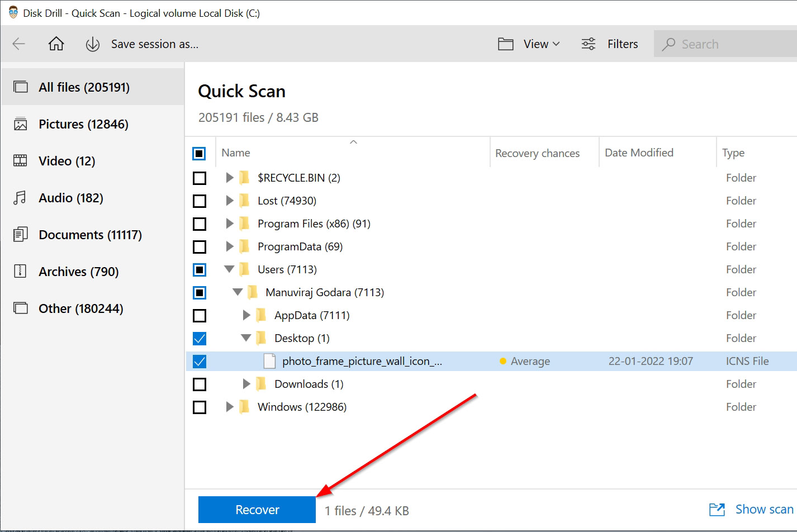This screenshot has width=797, height=532.
Task: Click the Show scan export icon
Action: coord(717,509)
